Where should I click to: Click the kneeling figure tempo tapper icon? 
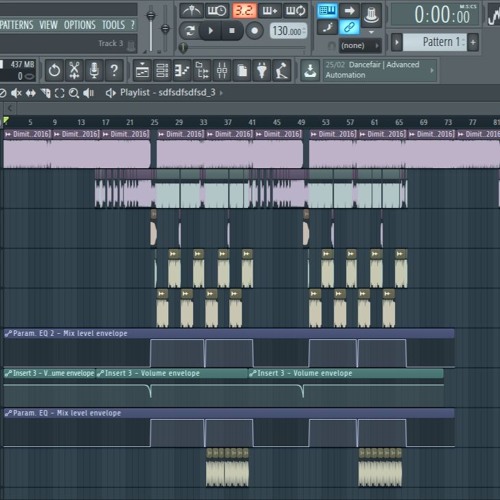coord(282,70)
